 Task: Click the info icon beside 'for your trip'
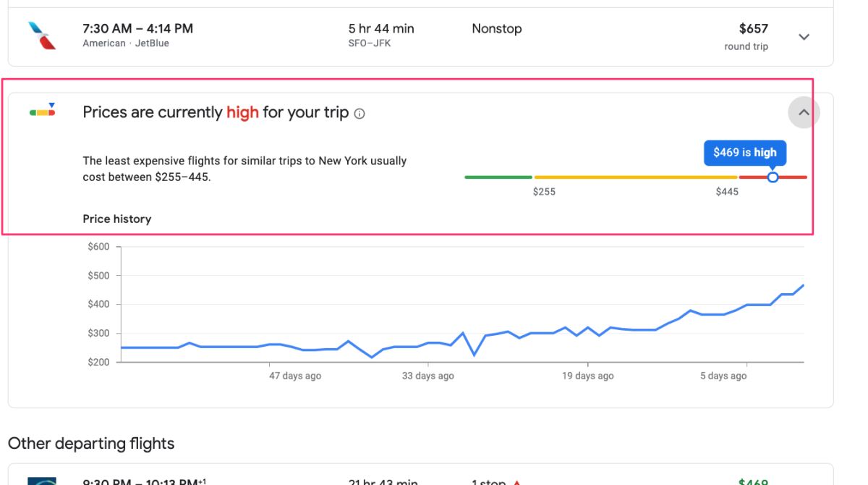coord(359,114)
